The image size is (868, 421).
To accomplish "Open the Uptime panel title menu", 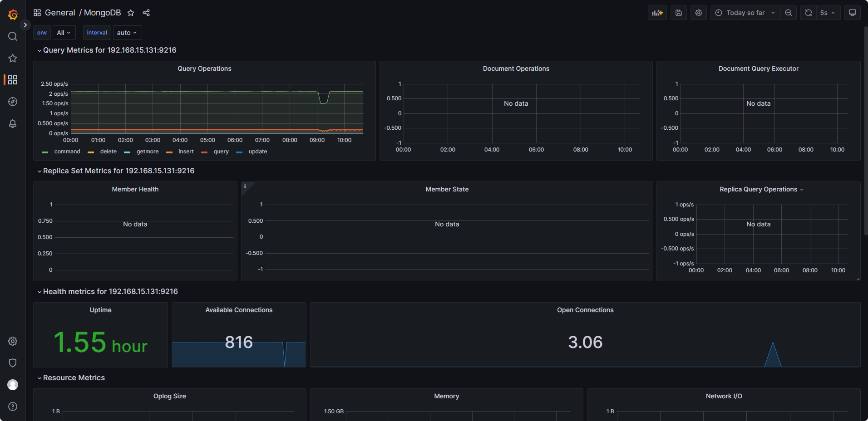I will pos(100,310).
